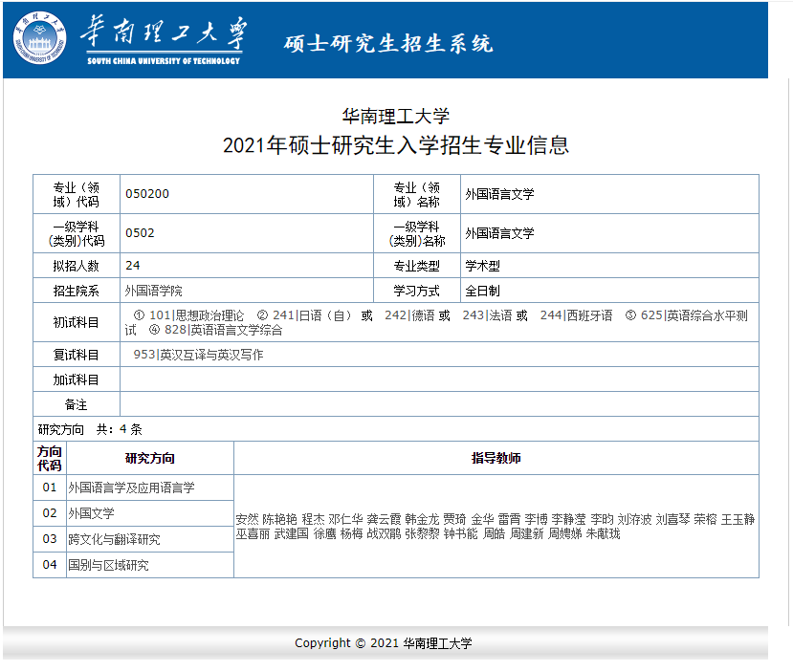Click the 101|思想政治理论 subject
Viewport: 793px width, 672px height.
point(196,315)
